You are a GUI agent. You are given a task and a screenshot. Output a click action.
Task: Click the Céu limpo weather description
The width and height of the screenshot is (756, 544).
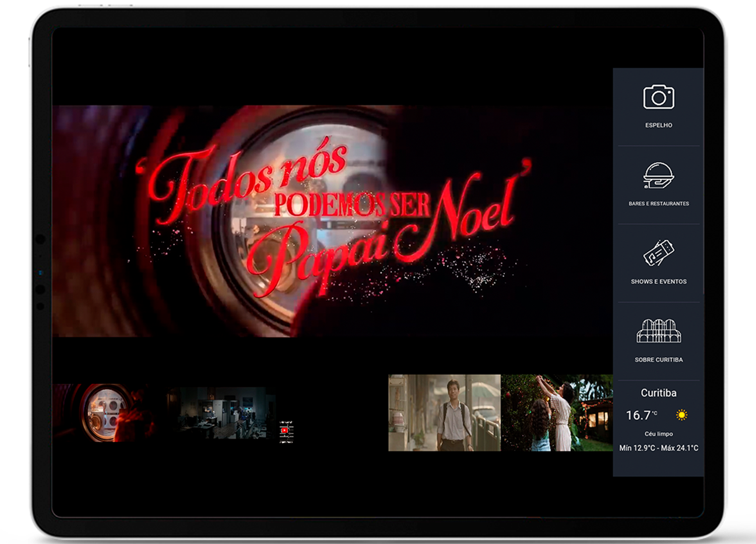(659, 434)
